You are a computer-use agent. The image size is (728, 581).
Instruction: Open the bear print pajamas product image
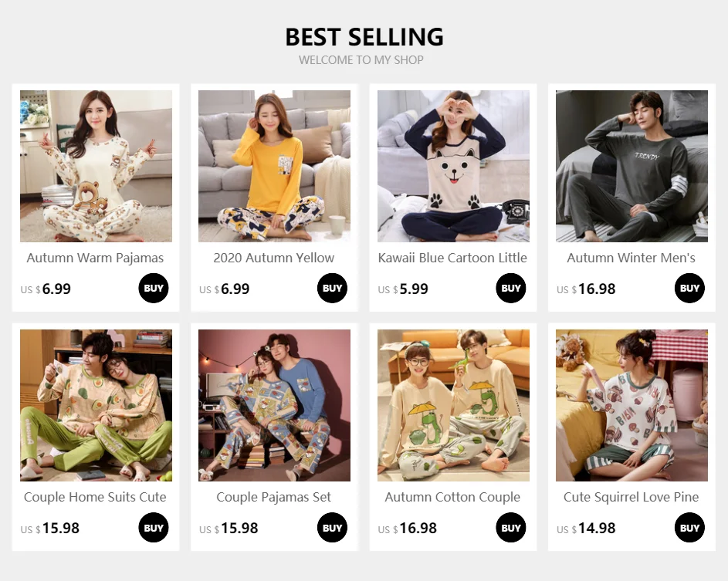[x=96, y=166]
